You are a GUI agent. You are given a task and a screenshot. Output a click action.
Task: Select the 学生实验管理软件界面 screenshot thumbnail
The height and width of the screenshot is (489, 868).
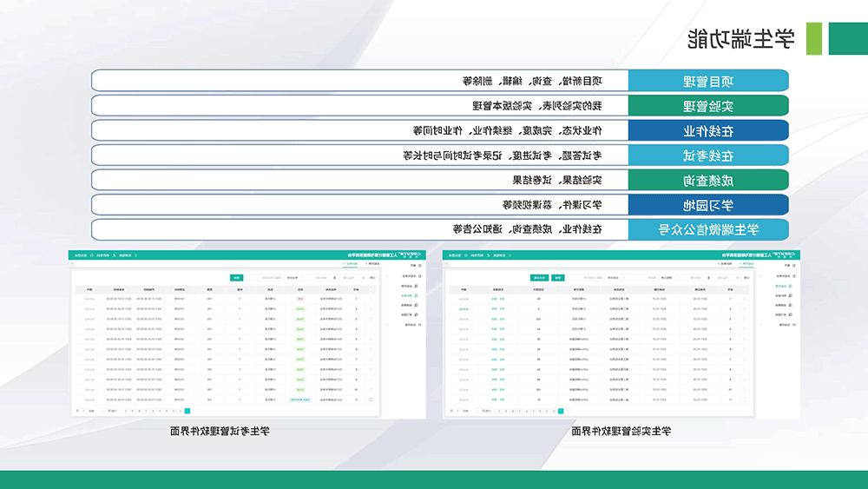(x=621, y=334)
